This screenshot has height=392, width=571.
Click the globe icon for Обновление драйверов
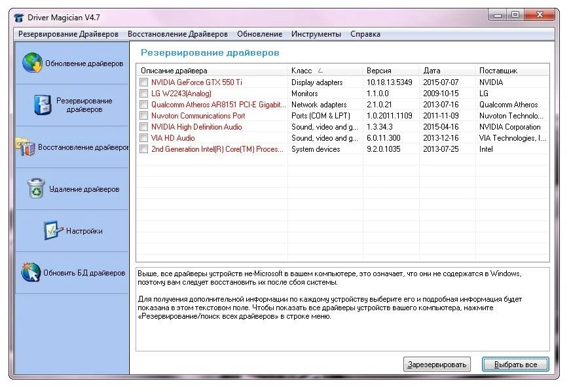(32, 63)
